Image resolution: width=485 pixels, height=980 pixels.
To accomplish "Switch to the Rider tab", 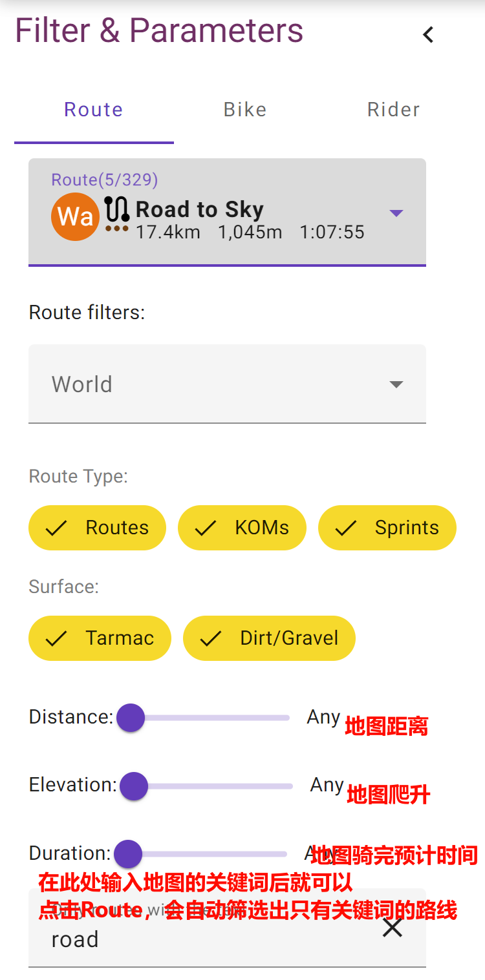I will 393,110.
